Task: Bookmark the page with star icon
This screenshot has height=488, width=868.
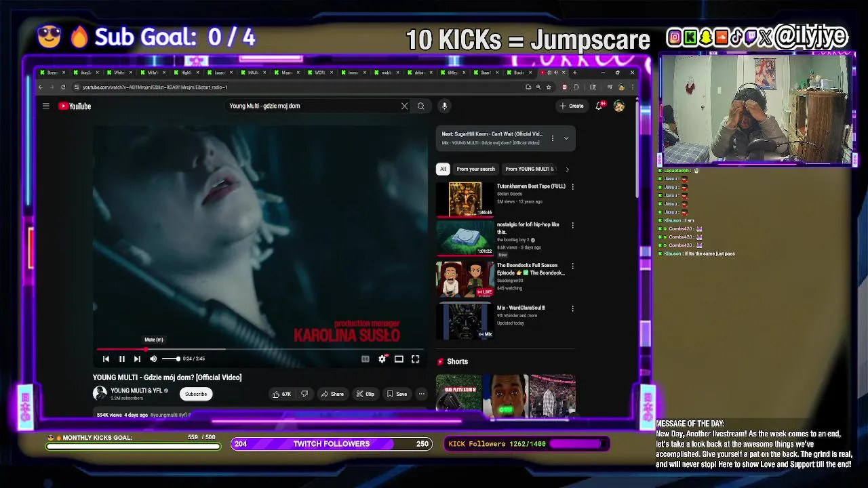Action: 549,87
